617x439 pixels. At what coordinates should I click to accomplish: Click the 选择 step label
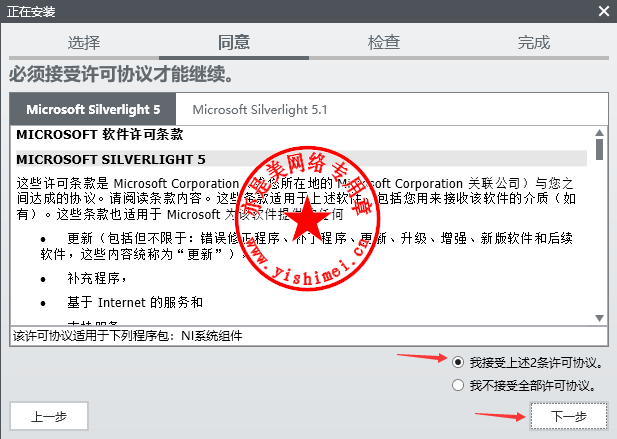point(84,42)
